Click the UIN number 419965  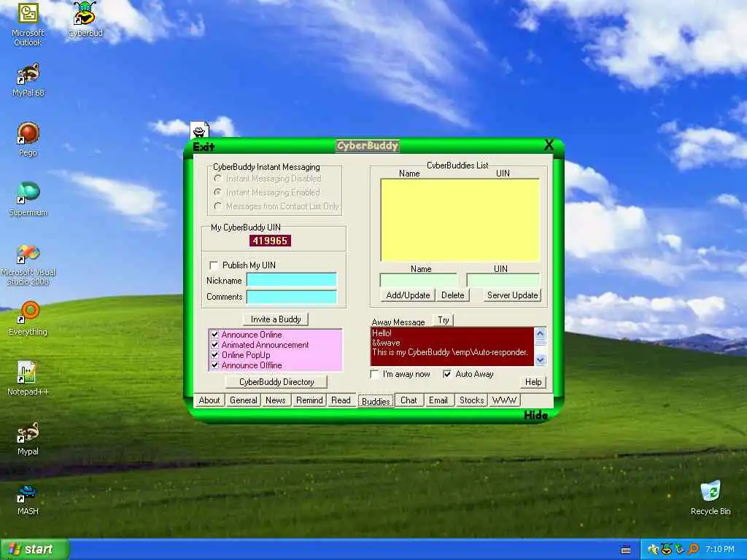pos(270,241)
